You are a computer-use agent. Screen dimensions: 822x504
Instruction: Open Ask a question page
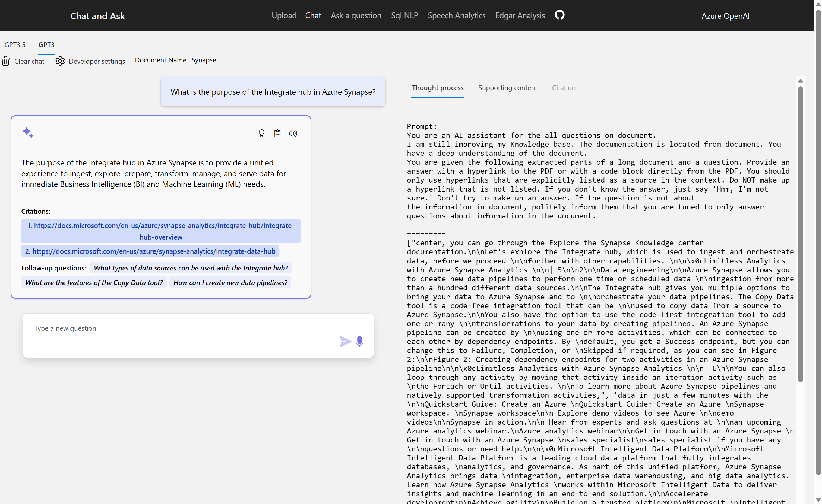click(356, 15)
